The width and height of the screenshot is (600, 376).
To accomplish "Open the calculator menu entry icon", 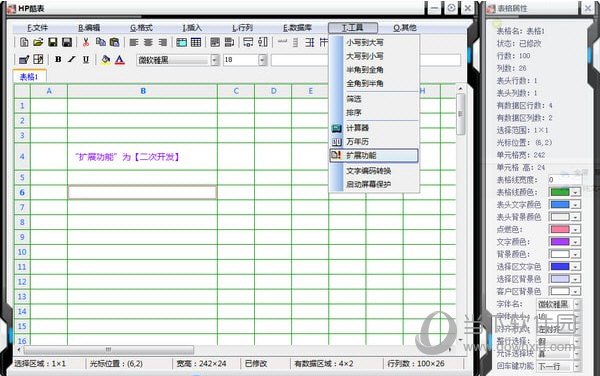I will pyautogui.click(x=336, y=128).
